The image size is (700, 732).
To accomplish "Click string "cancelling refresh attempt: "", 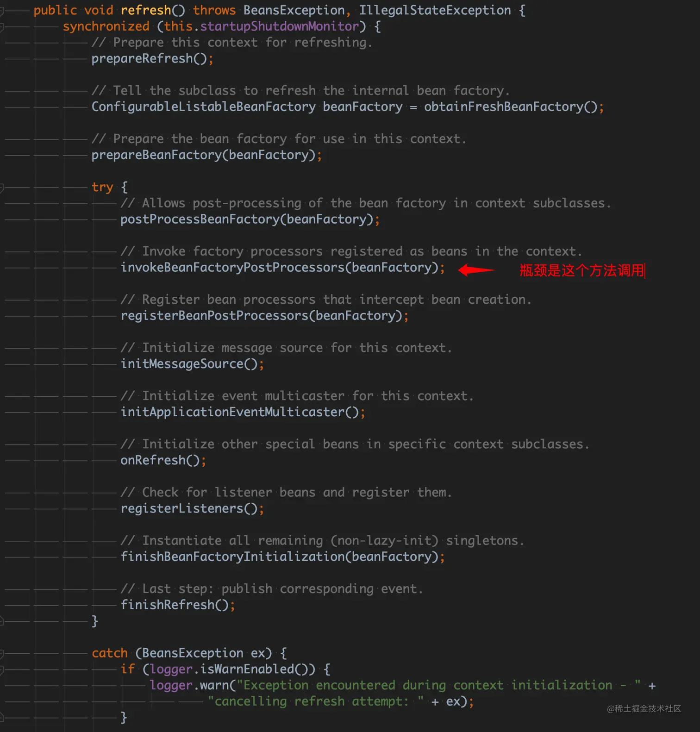I will (315, 701).
